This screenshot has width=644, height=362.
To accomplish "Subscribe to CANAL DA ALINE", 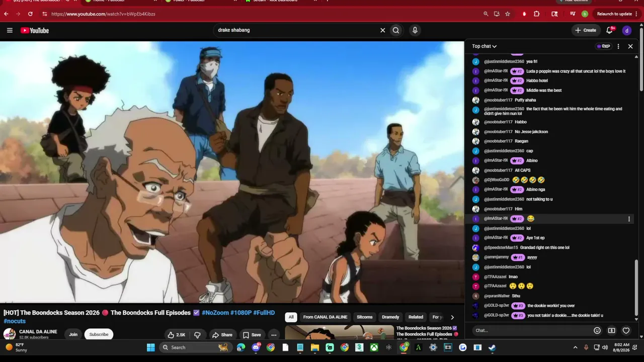I will coord(99,334).
